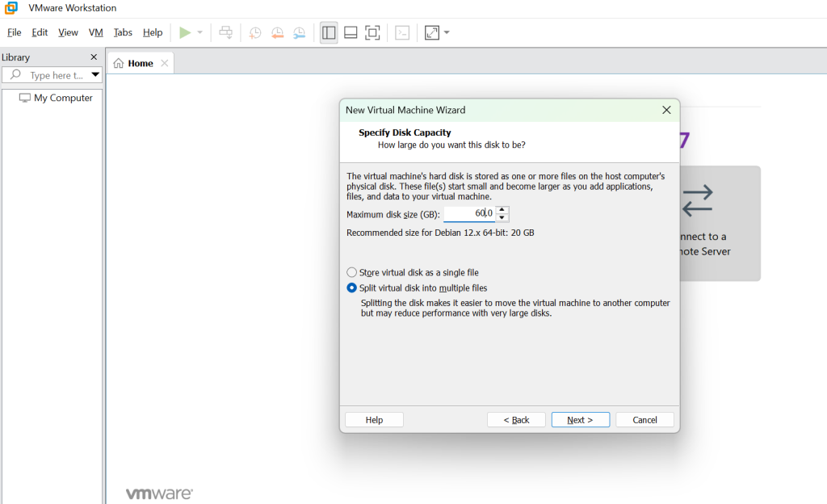This screenshot has width=827, height=504.
Task: Click the Revert to Snapshot icon
Action: 277,32
